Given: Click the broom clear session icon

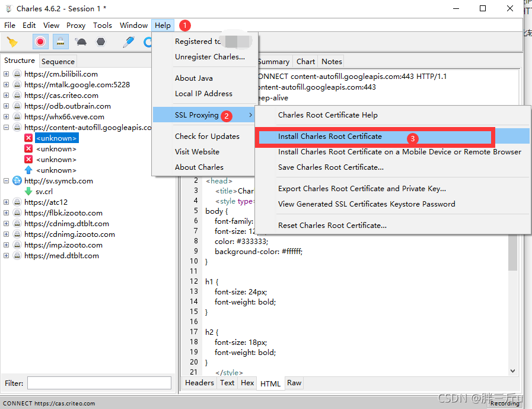Looking at the screenshot, I should click(12, 42).
